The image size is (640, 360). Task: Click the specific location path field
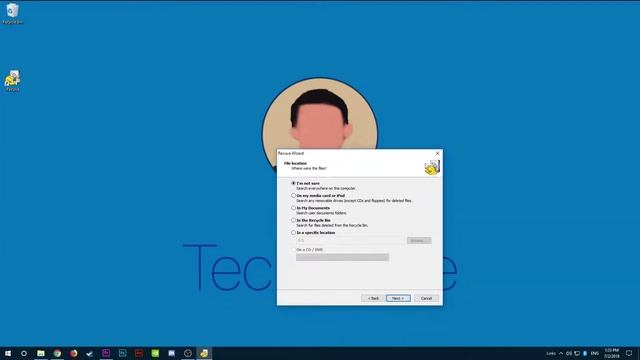tap(350, 240)
